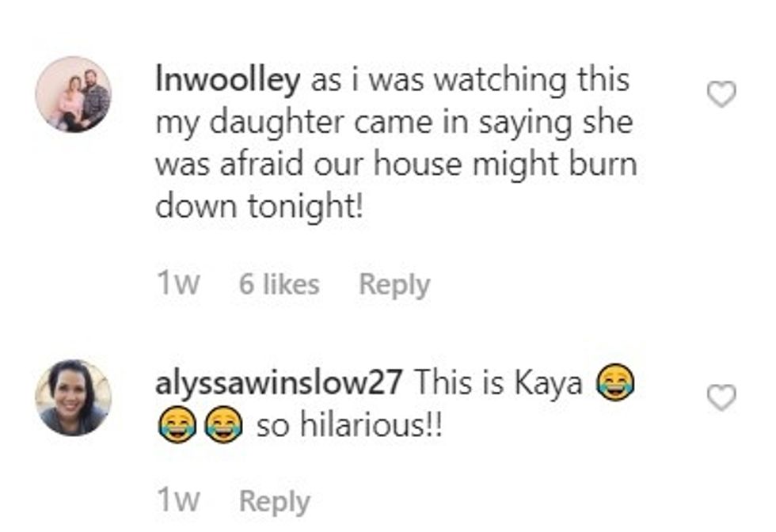Click the "down tonight!" comment line
776x532 pixels.
point(260,206)
